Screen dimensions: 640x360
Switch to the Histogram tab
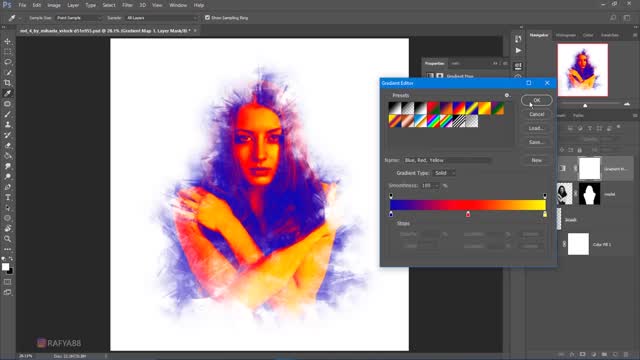pyautogui.click(x=566, y=35)
